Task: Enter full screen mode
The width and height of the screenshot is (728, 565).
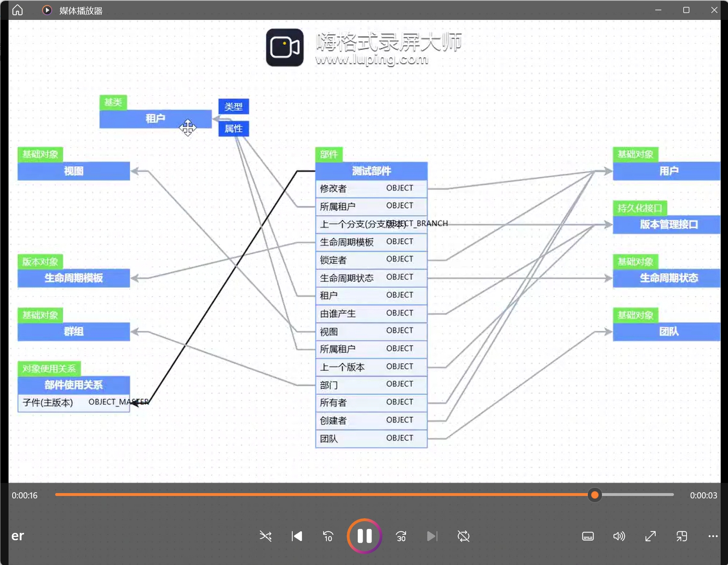Action: [x=650, y=536]
